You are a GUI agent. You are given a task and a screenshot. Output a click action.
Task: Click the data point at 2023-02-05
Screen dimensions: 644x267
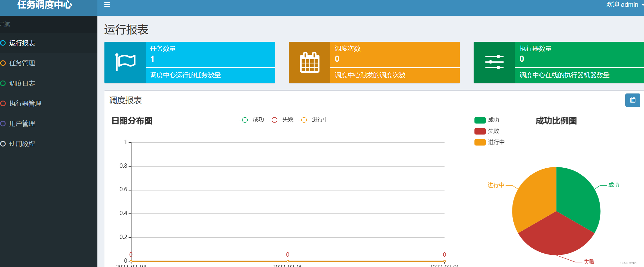tap(288, 261)
